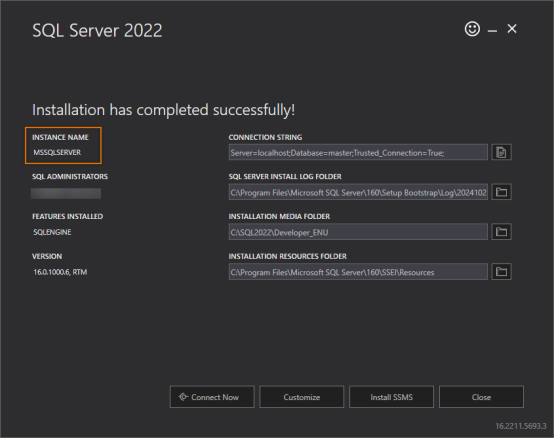
Task: Click the CONNECTION STRING label
Action: coord(265,137)
